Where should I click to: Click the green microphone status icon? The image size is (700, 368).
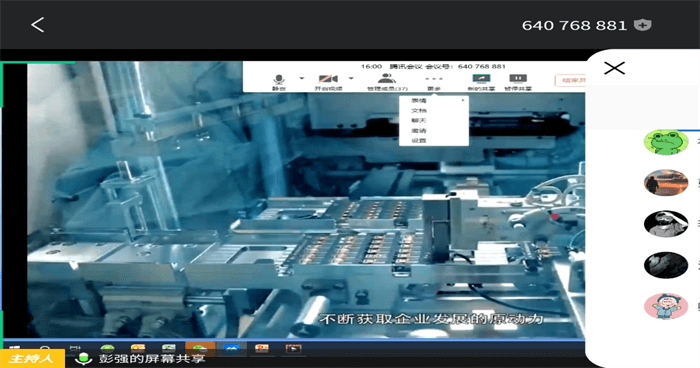click(83, 359)
